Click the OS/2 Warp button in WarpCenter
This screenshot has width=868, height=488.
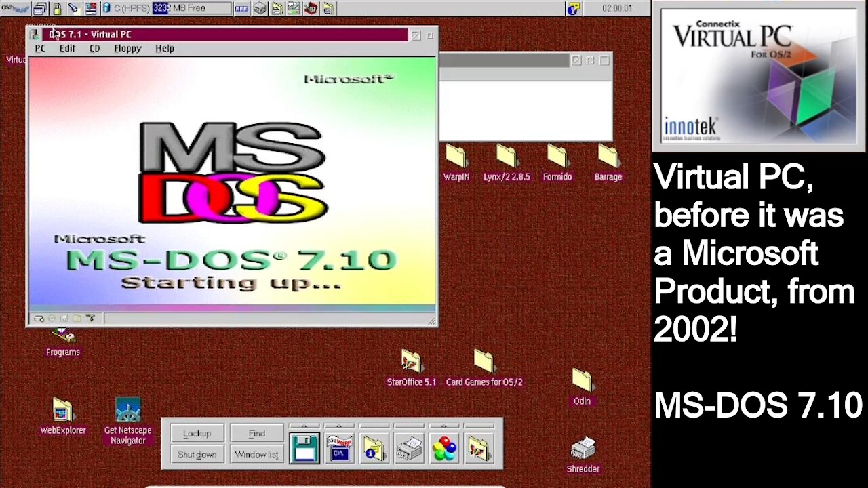pyautogui.click(x=15, y=9)
